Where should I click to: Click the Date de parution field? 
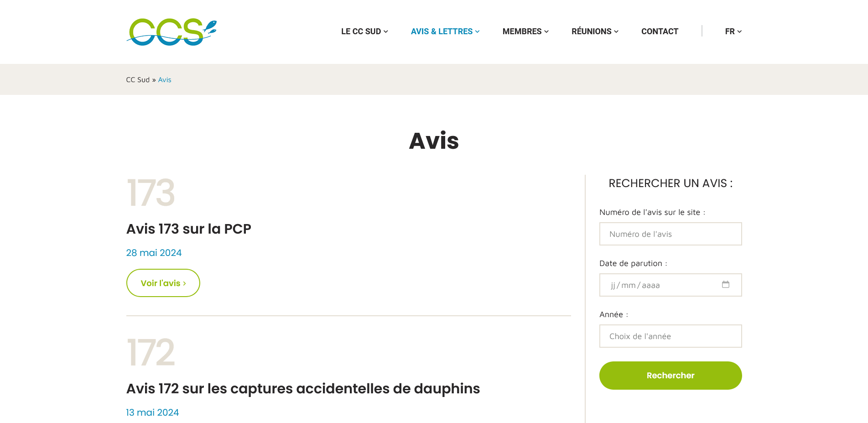pos(661,285)
